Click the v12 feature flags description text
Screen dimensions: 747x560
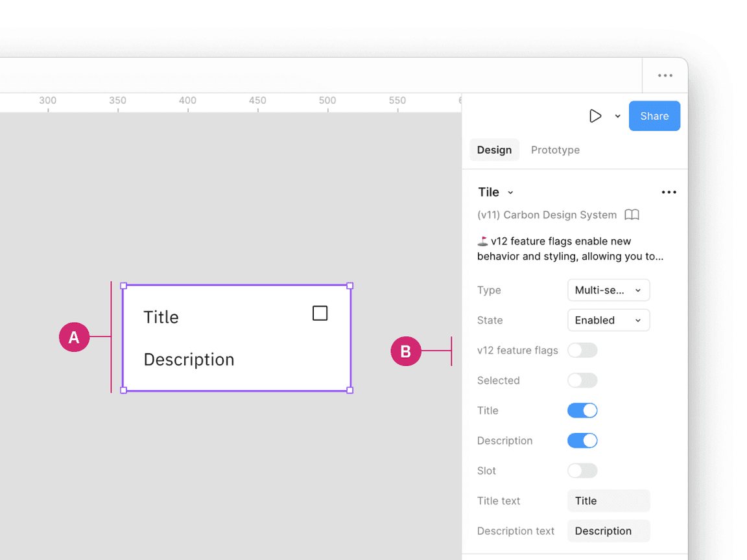(571, 249)
